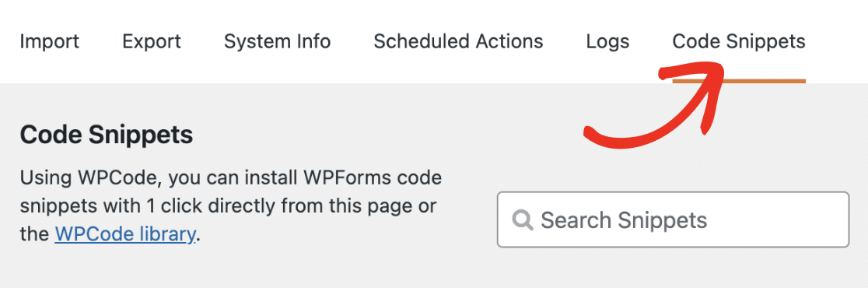The image size is (868, 288).
Task: Click the WPCode description paragraph text
Action: [231, 206]
